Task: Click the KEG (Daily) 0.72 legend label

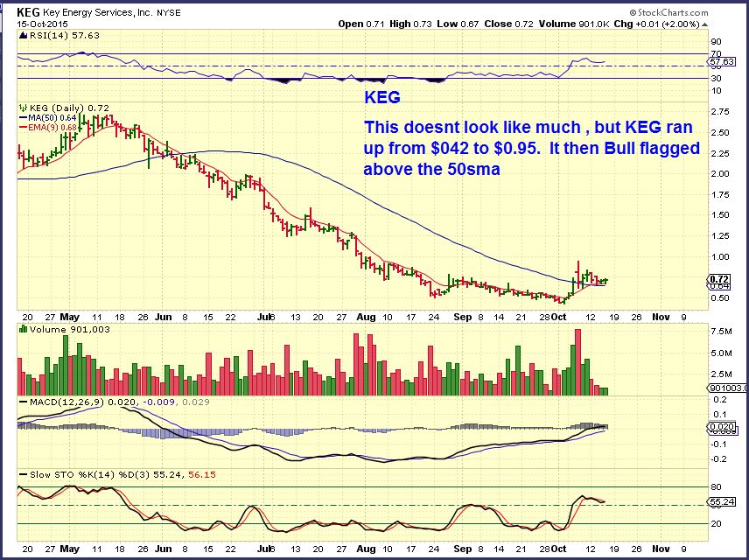Action: coord(69,108)
